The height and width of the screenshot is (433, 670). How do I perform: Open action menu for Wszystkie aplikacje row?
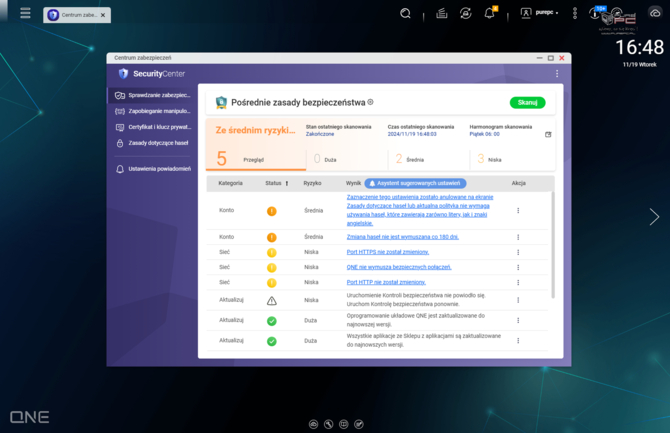tap(518, 341)
